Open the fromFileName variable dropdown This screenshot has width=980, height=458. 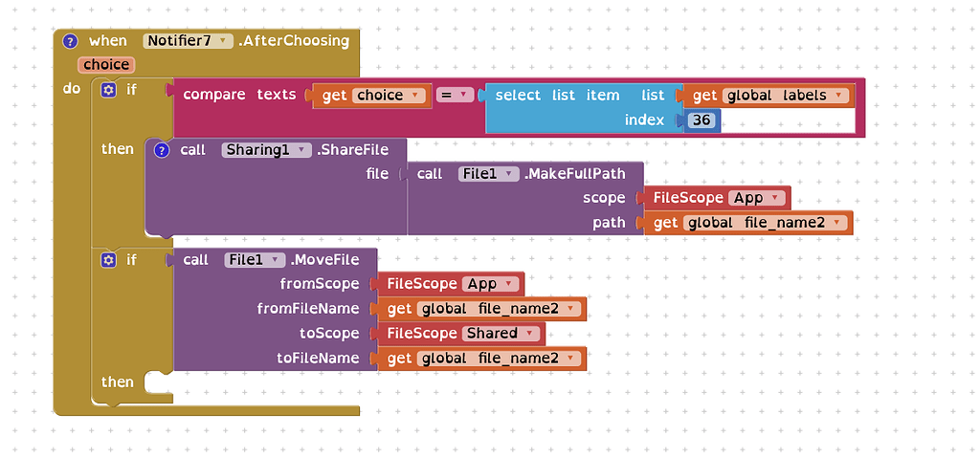[499, 309]
